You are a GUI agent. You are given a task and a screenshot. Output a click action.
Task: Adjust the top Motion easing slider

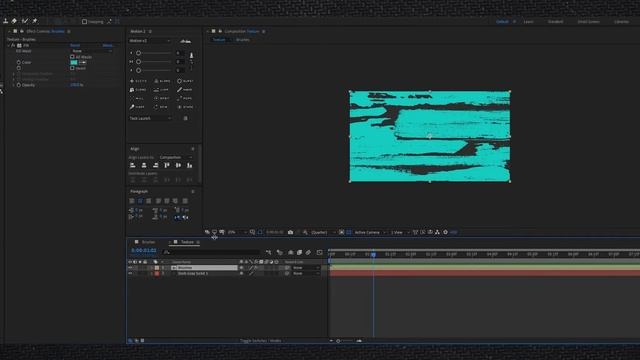[153, 53]
